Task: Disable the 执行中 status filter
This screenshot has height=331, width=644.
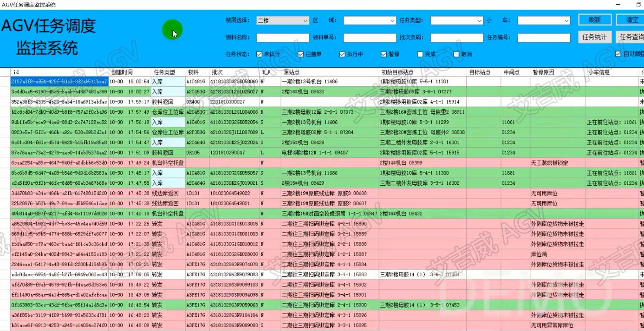Action: [x=343, y=54]
